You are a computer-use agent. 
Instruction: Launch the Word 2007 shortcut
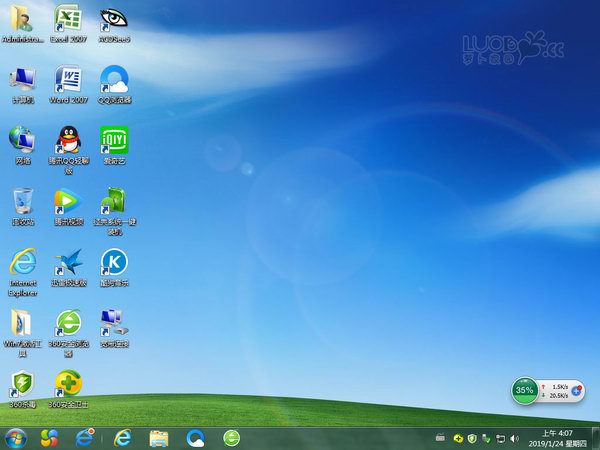point(68,85)
